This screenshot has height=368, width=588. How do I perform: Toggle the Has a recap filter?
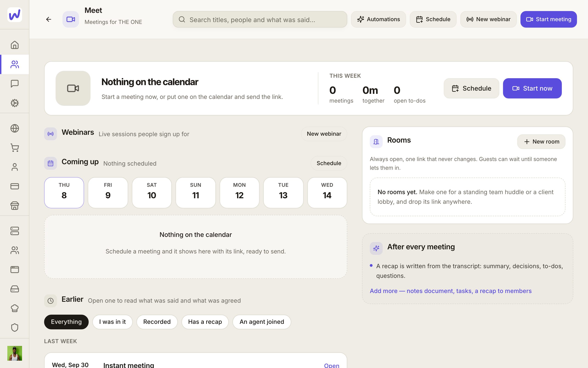point(205,322)
